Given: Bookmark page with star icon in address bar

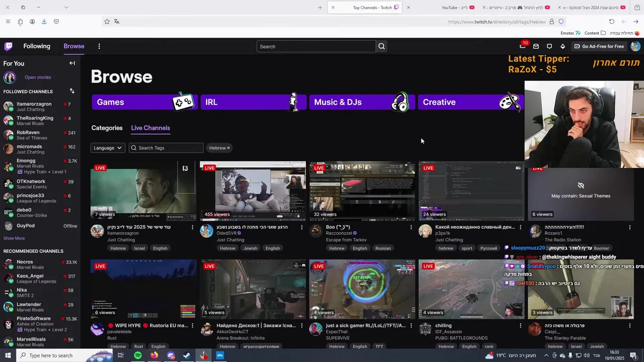Looking at the screenshot, I should 107,22.
